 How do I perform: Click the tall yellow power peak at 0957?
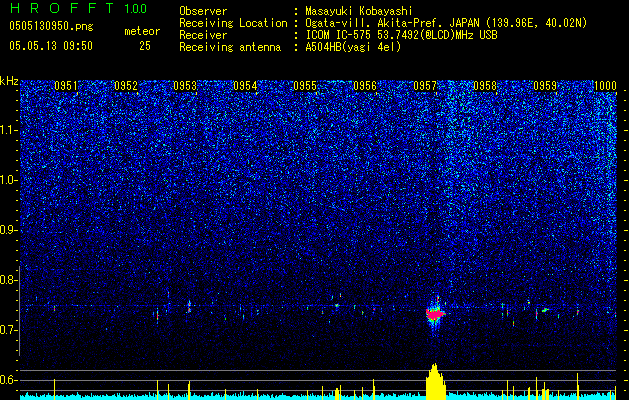point(435,382)
